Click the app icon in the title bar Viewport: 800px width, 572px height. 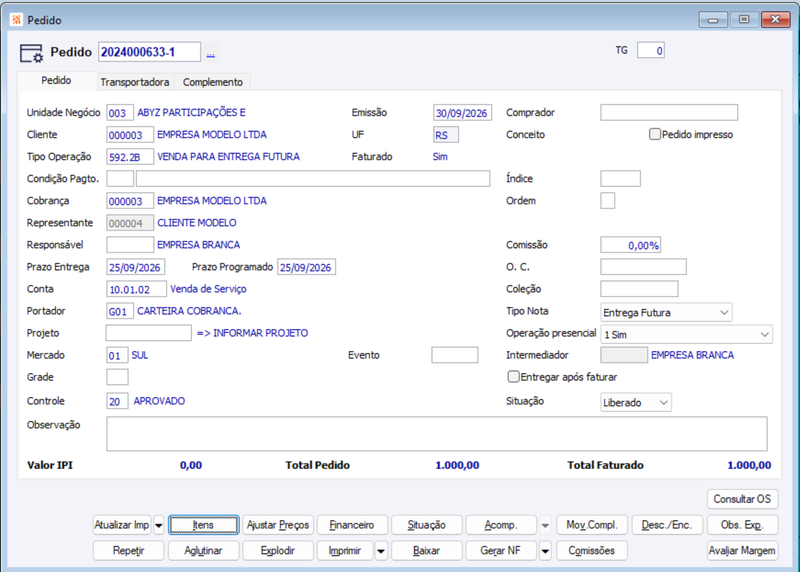(x=16, y=20)
